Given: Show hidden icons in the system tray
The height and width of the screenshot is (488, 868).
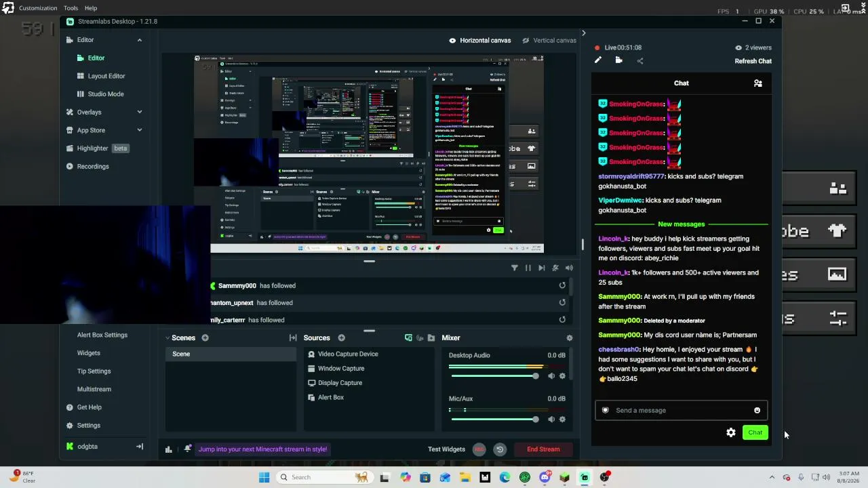Looking at the screenshot, I should coord(772,477).
